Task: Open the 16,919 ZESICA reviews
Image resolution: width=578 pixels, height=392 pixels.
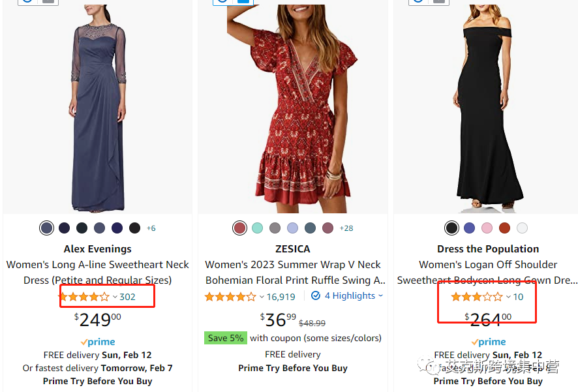Action: [x=281, y=297]
